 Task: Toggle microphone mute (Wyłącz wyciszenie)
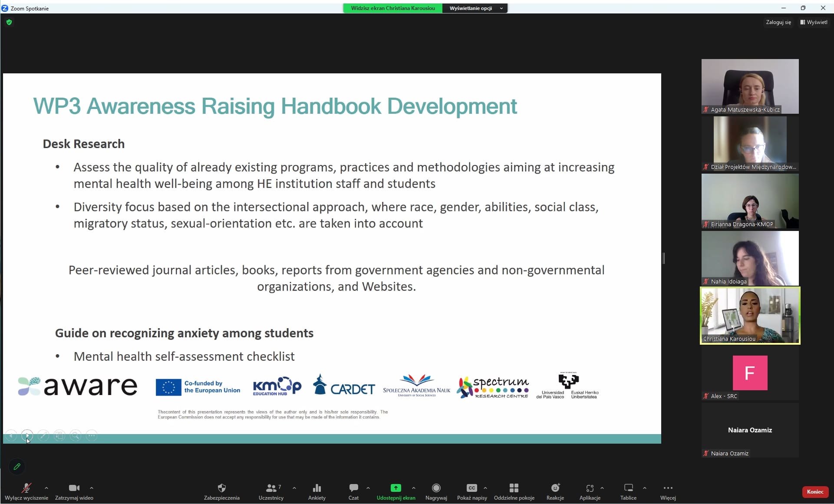tap(26, 491)
